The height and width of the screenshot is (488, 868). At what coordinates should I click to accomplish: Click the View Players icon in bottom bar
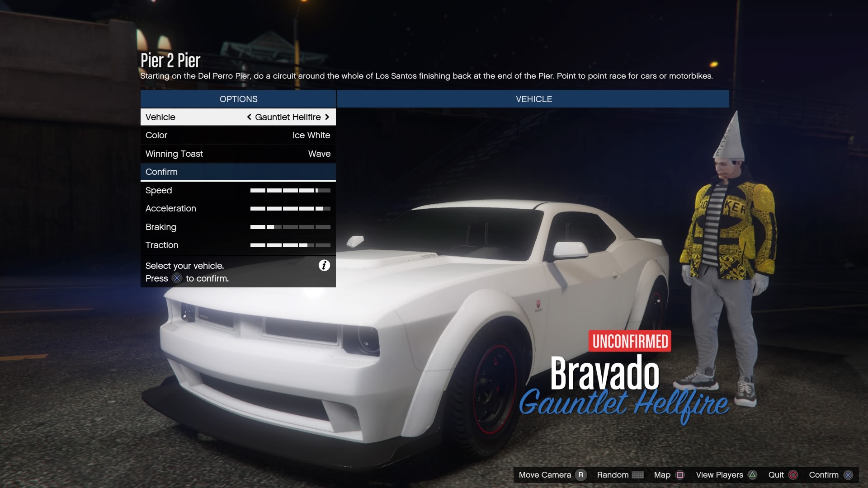pos(753,475)
